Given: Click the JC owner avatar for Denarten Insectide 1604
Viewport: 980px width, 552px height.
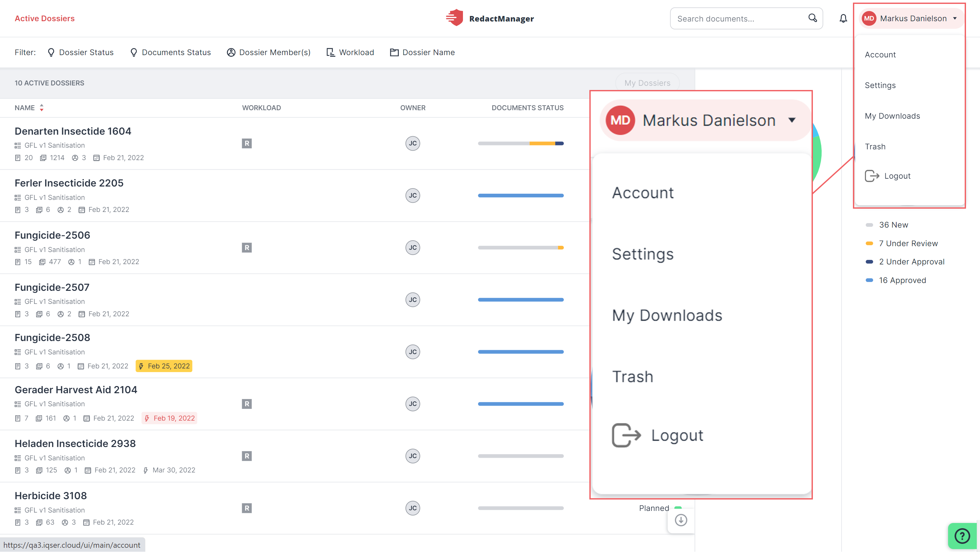Looking at the screenshot, I should tap(413, 143).
